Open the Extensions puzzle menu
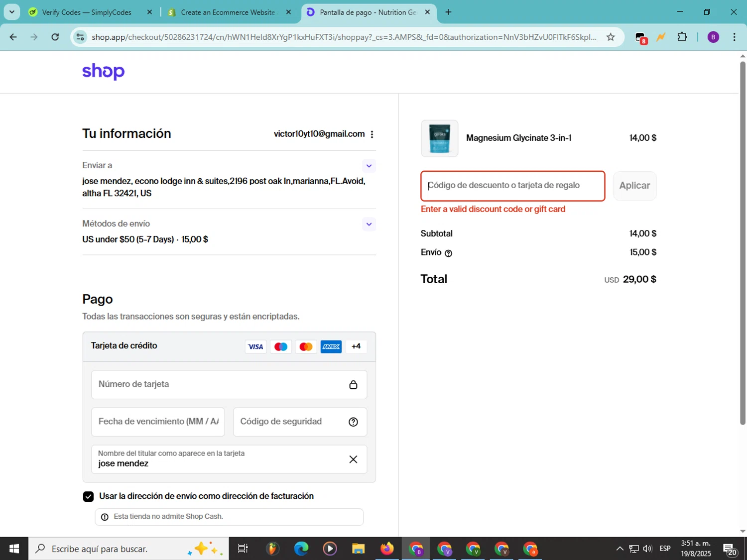Viewport: 747px width, 560px height. pos(682,37)
